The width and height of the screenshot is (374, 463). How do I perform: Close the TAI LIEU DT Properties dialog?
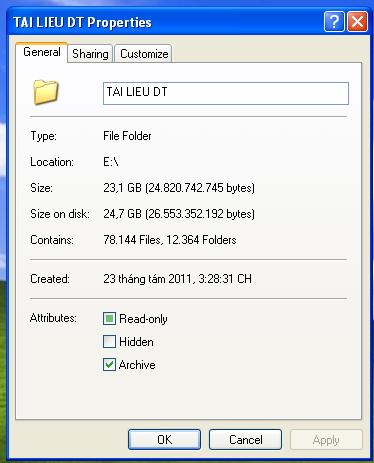click(x=357, y=22)
